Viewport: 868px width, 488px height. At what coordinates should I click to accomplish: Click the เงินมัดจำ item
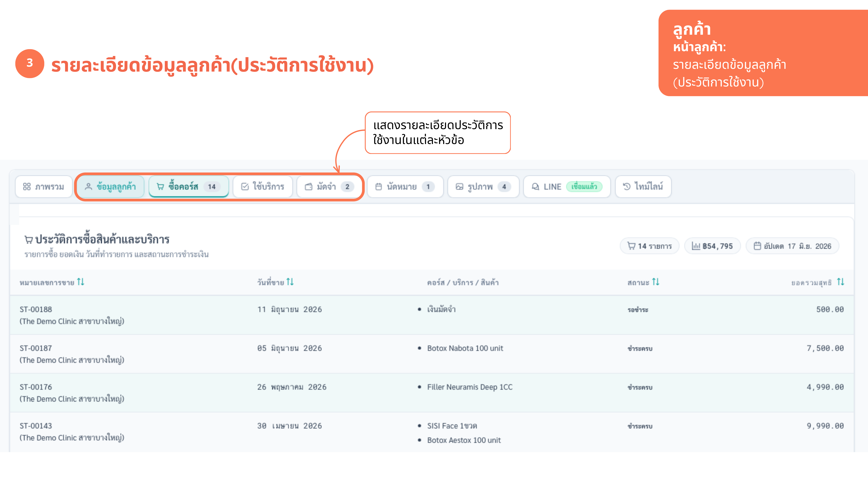point(441,309)
